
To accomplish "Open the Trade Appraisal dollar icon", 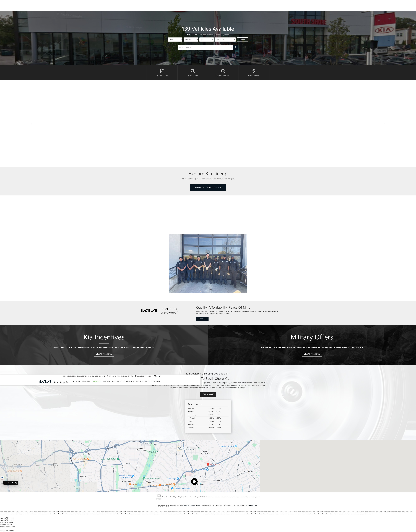I will point(253,71).
